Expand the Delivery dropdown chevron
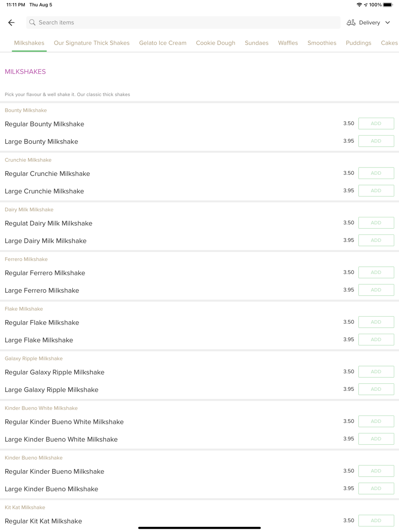The width and height of the screenshot is (399, 532). (387, 23)
